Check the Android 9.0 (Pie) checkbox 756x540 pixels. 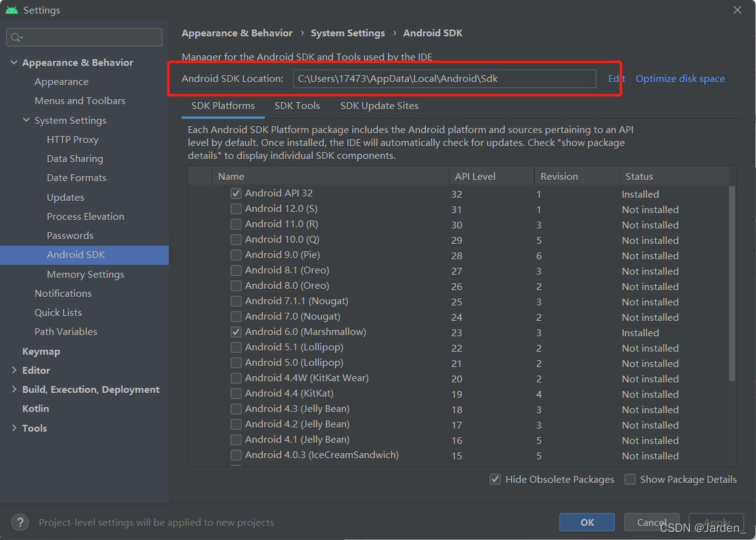pos(236,255)
